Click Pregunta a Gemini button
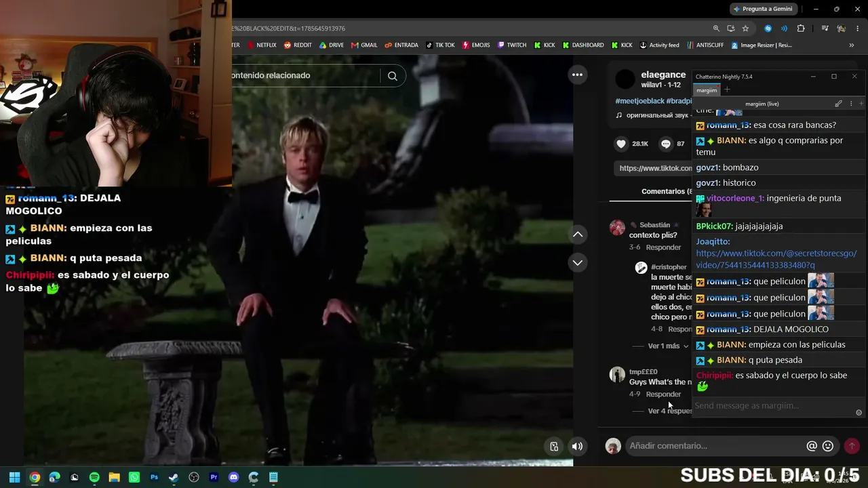The width and height of the screenshot is (868, 488). click(x=763, y=9)
